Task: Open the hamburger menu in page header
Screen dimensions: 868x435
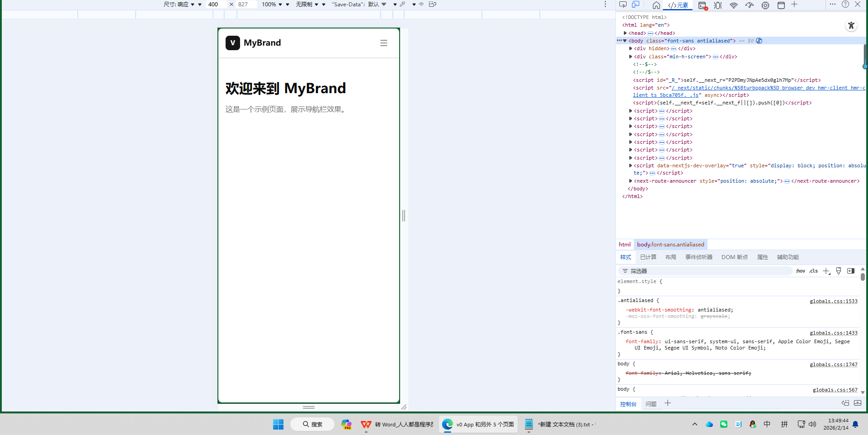Action: [384, 43]
